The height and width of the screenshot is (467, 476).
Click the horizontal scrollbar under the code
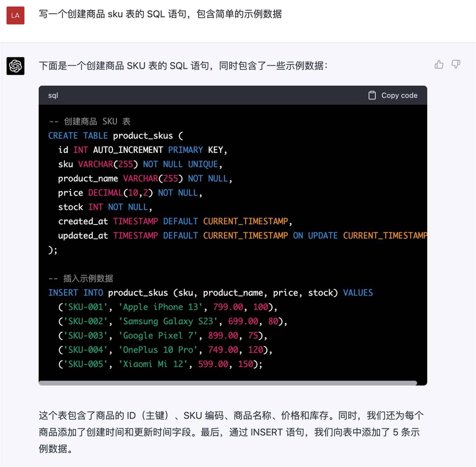click(228, 383)
